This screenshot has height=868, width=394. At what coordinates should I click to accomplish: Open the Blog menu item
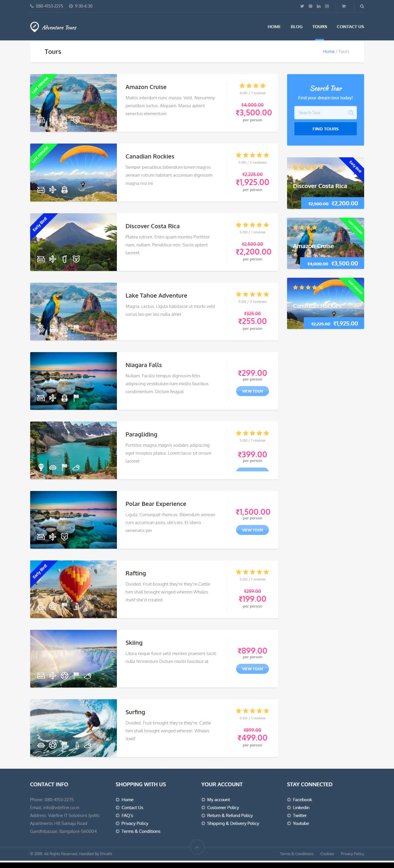(x=296, y=27)
